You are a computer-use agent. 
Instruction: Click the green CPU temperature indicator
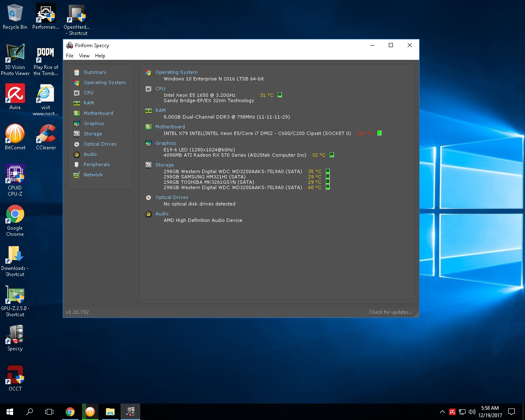280,95
